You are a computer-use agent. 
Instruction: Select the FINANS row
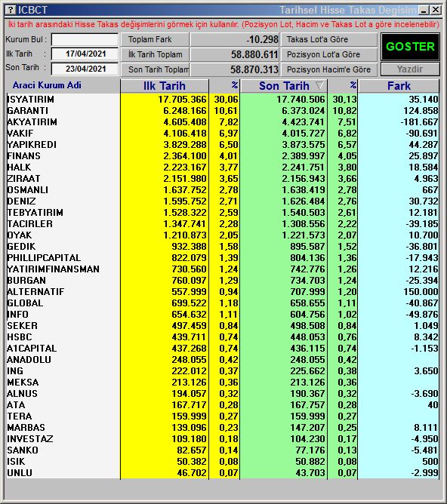[x=223, y=156]
